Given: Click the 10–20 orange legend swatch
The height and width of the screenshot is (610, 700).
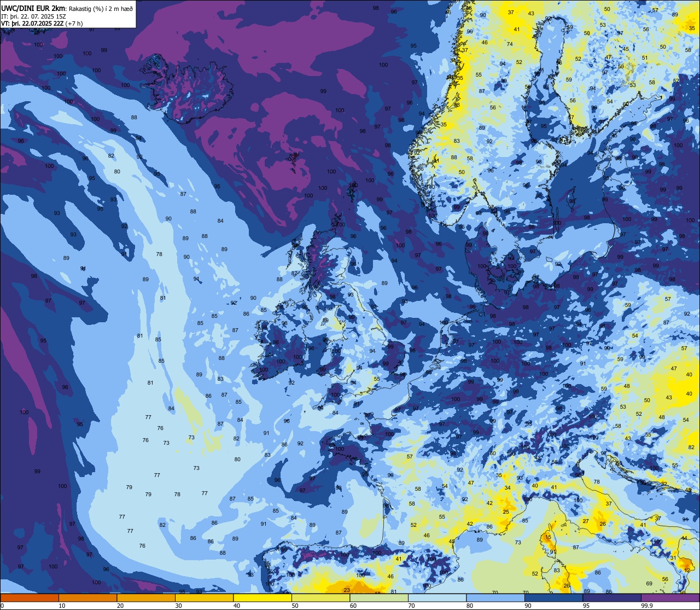Looking at the screenshot, I should pos(87,597).
